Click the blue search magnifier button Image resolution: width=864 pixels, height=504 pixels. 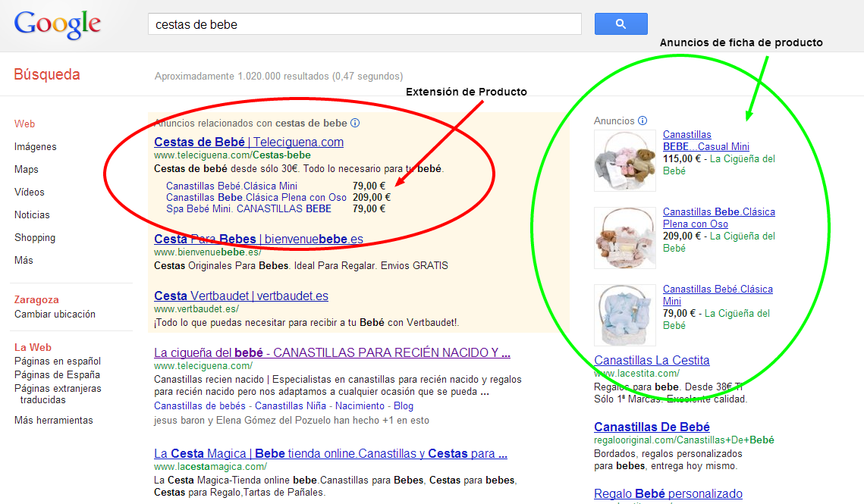621,24
